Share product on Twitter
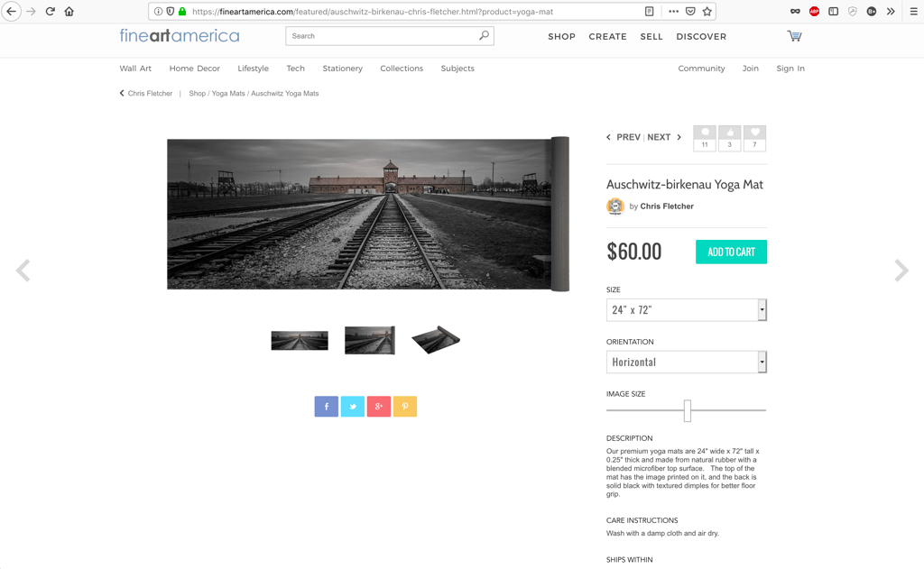This screenshot has height=569, width=924. click(x=353, y=407)
